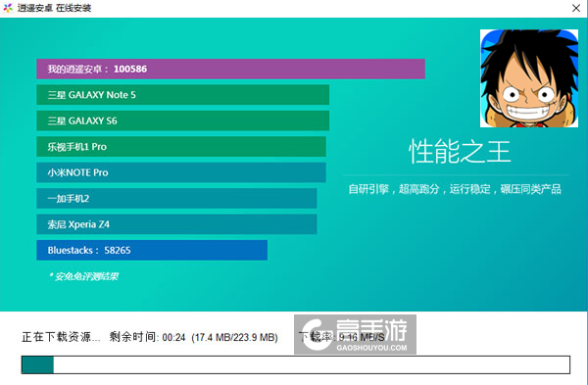The width and height of the screenshot is (588, 385).
Task: Select the 我的逍遥安卓: 100586 score bar
Action: (230, 69)
